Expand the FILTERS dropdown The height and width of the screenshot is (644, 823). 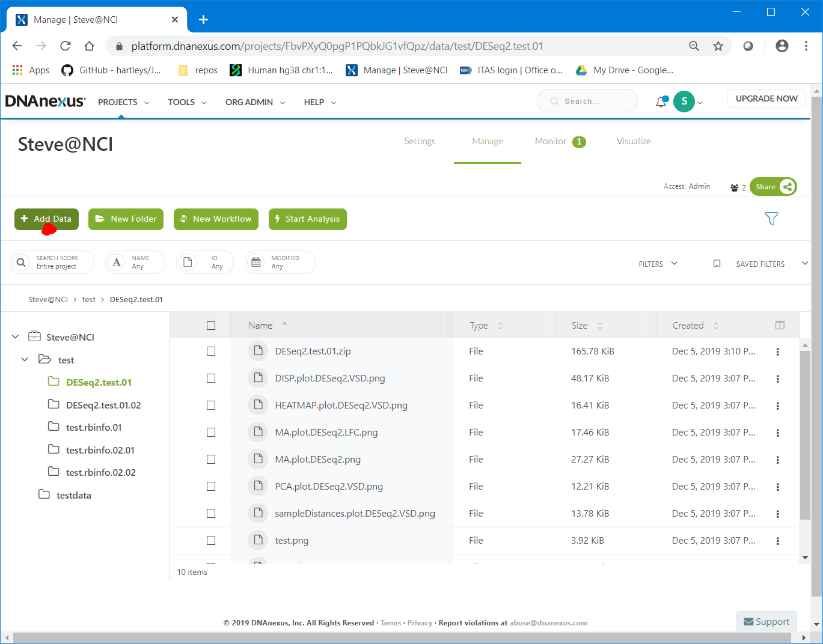coord(658,264)
